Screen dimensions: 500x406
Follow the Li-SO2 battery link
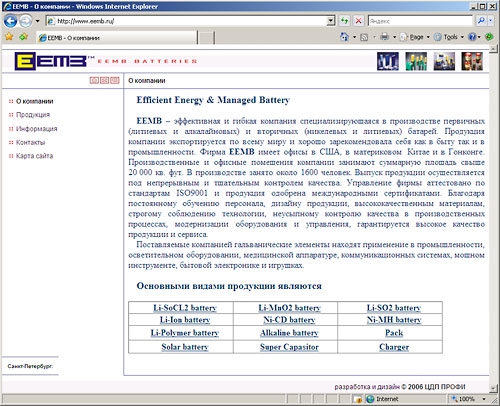point(394,308)
